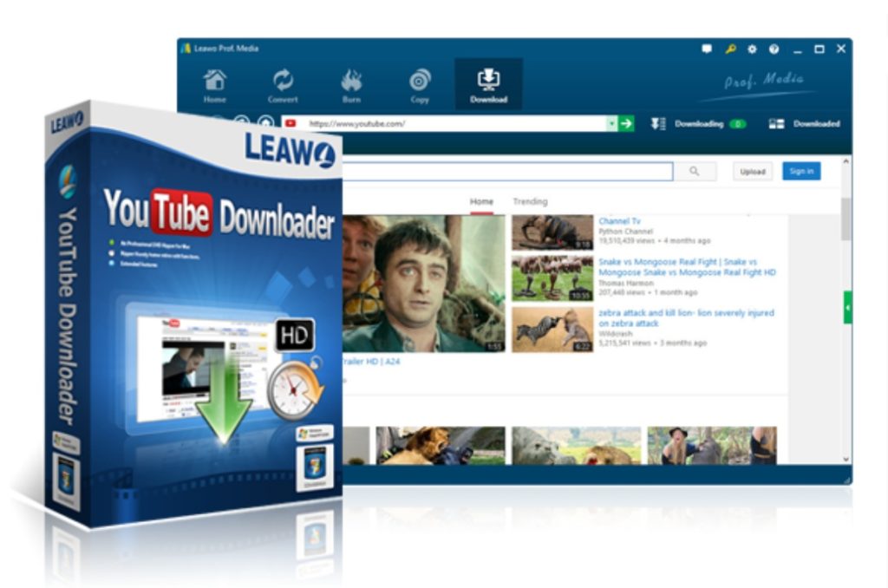Image resolution: width=888 pixels, height=588 pixels.
Task: Click the 'Wildcrash' uploader name
Action: click(x=615, y=334)
